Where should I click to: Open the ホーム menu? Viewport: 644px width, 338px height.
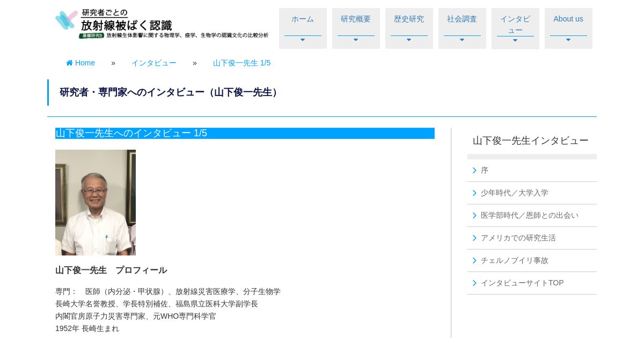303,28
